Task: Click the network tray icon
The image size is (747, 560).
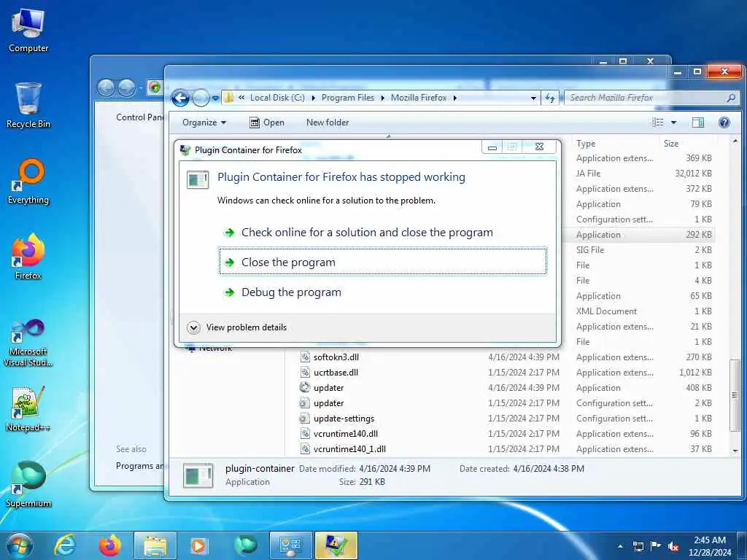Action: (x=638, y=546)
